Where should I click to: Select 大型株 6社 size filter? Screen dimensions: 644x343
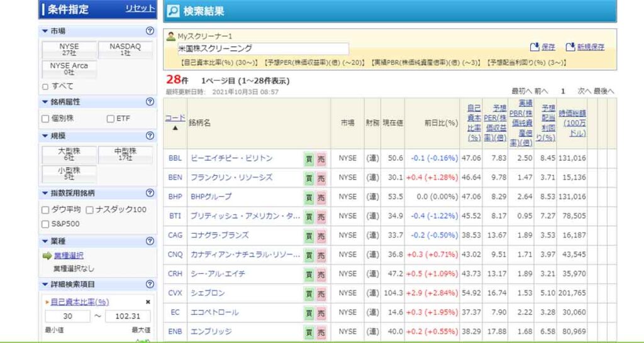click(69, 155)
